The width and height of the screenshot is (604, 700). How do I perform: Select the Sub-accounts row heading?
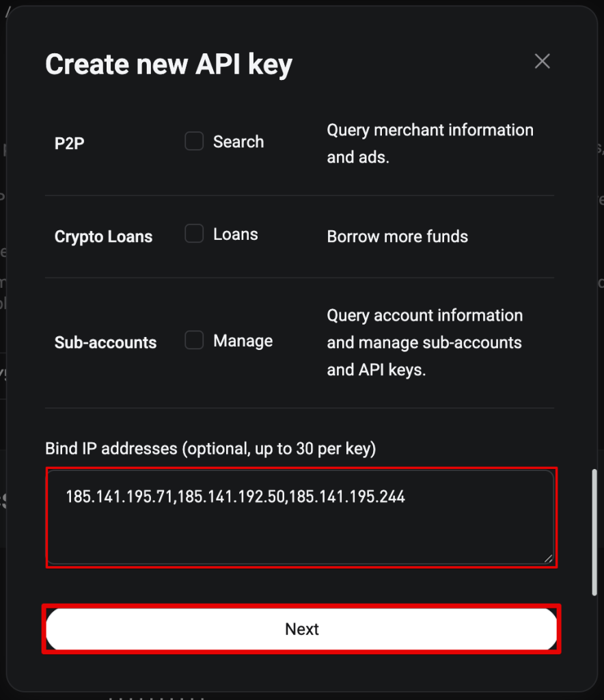coord(105,343)
